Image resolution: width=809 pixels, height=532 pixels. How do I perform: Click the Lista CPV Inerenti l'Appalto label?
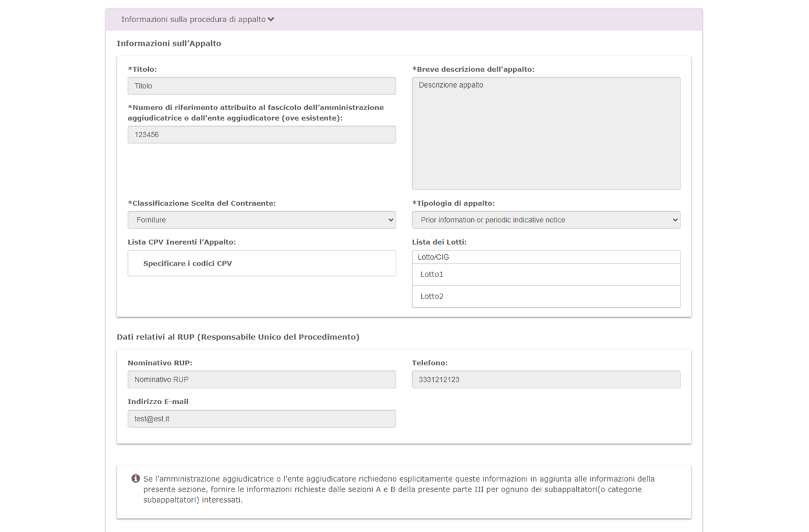(x=182, y=242)
